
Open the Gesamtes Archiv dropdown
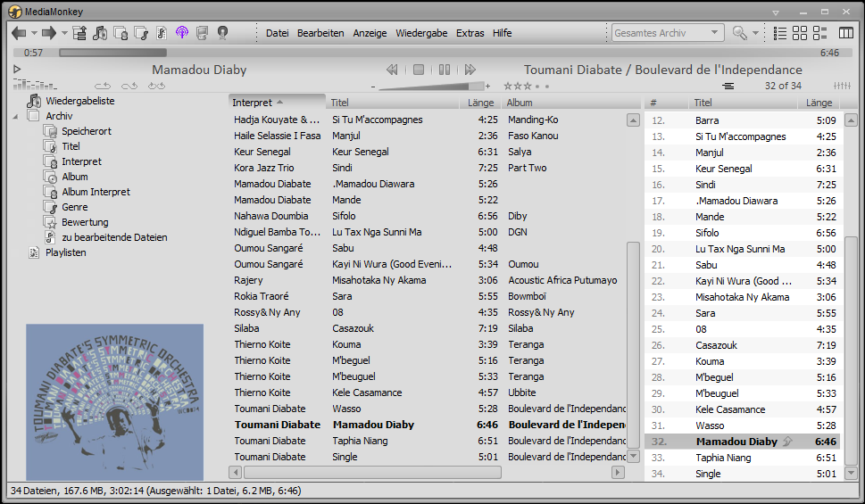coord(668,33)
